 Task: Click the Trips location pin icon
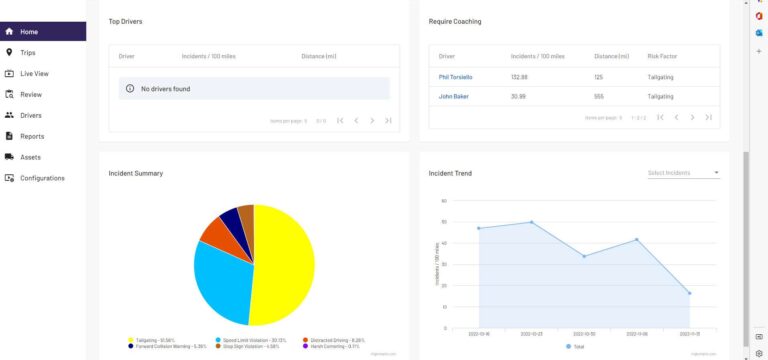pos(9,52)
